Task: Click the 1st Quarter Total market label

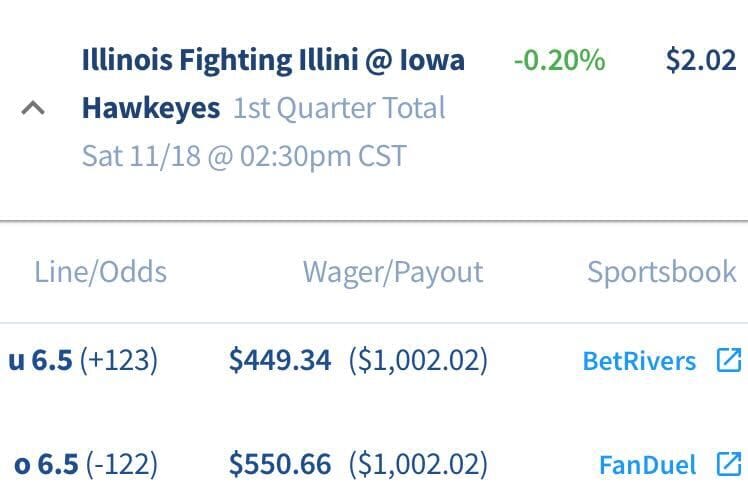Action: [339, 108]
